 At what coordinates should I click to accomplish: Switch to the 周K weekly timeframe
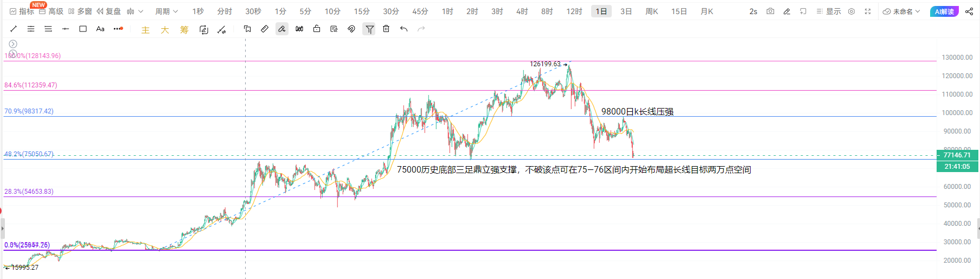point(651,11)
